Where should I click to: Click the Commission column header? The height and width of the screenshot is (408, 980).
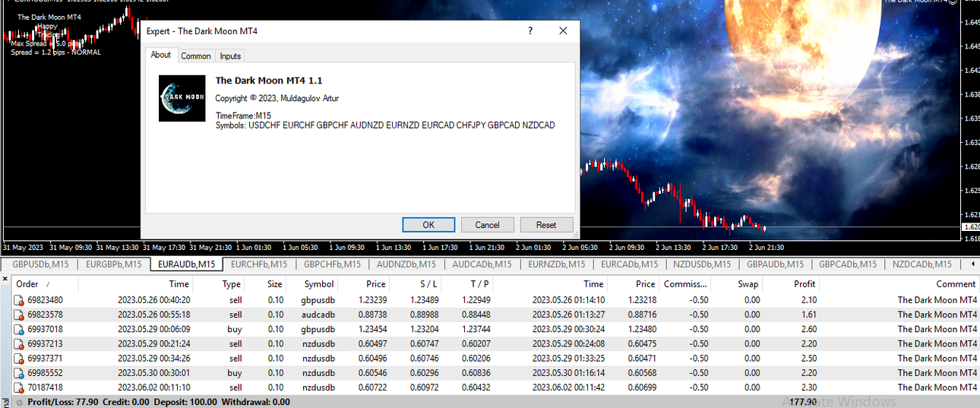(686, 284)
